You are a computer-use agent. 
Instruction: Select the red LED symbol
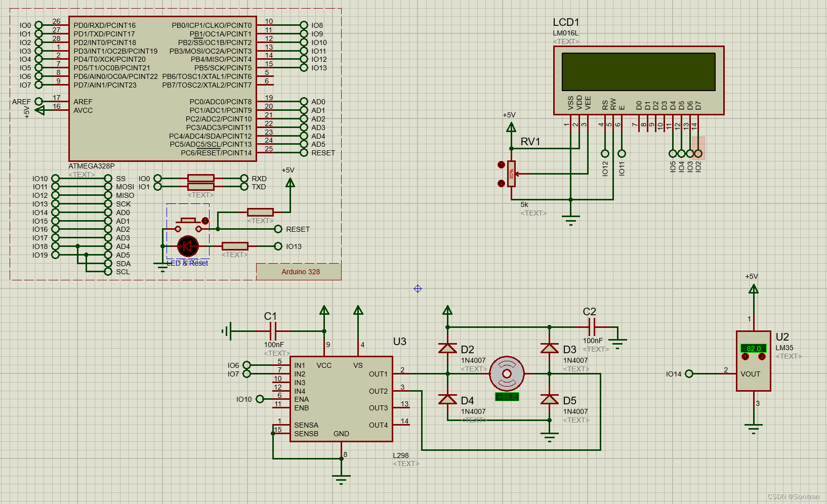click(188, 246)
